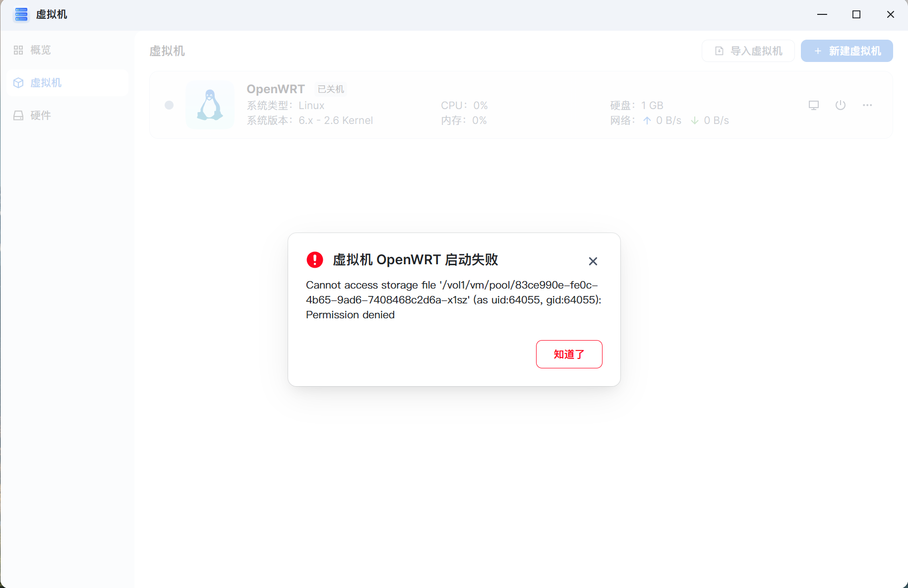Click the 虚拟机 cube icon in sidebar

click(x=18, y=83)
